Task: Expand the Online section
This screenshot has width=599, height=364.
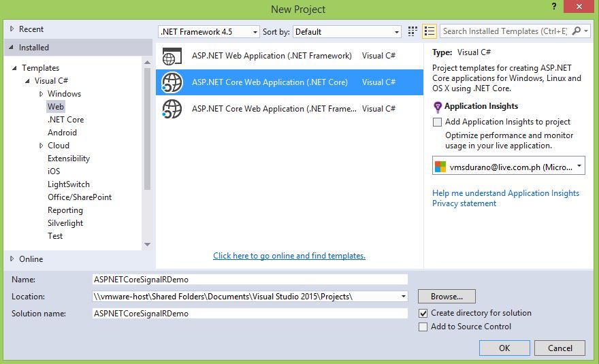Action: pyautogui.click(x=12, y=259)
